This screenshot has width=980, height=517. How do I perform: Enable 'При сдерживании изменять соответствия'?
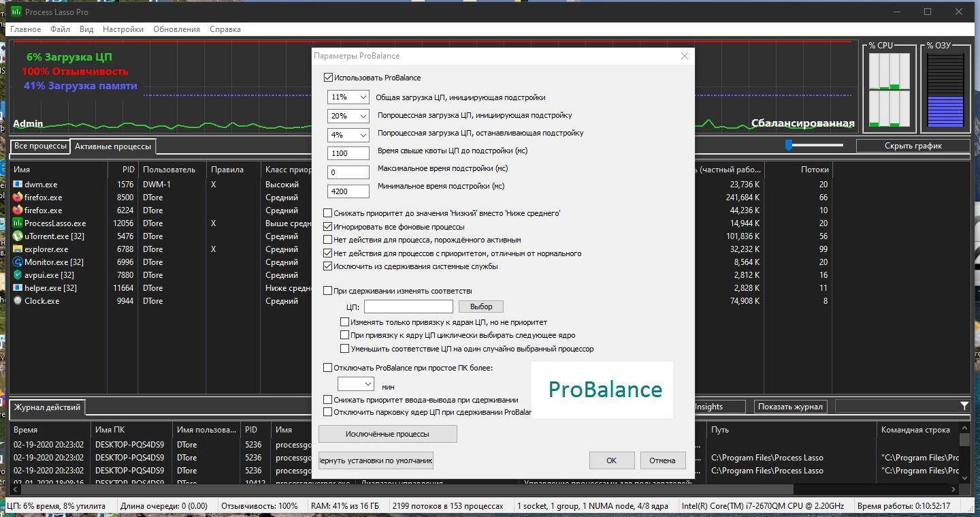click(x=328, y=291)
